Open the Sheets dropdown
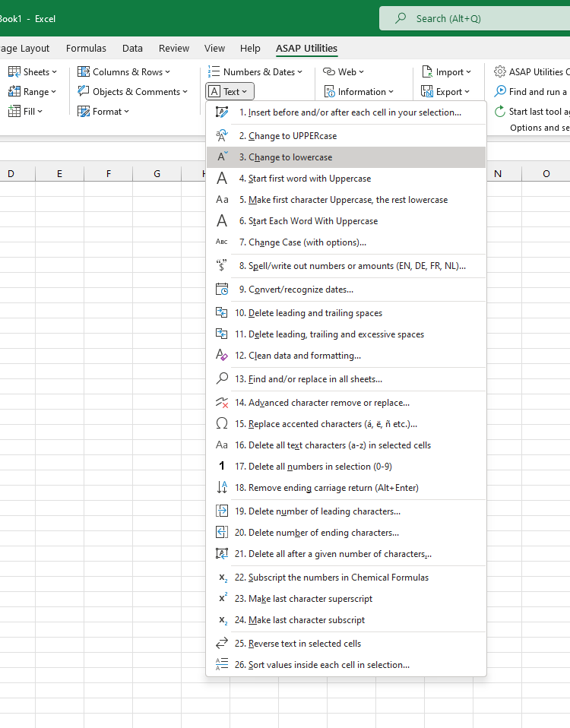 pos(33,72)
